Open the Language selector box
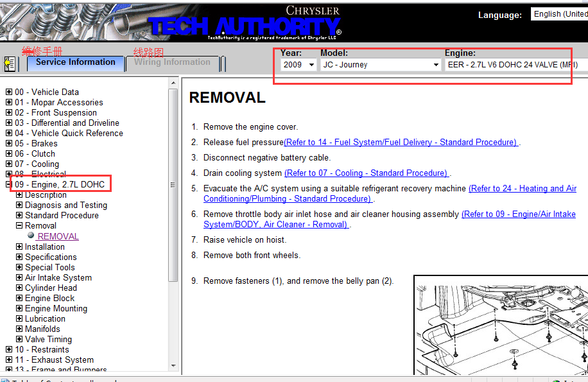588x382 pixels. tap(559, 14)
